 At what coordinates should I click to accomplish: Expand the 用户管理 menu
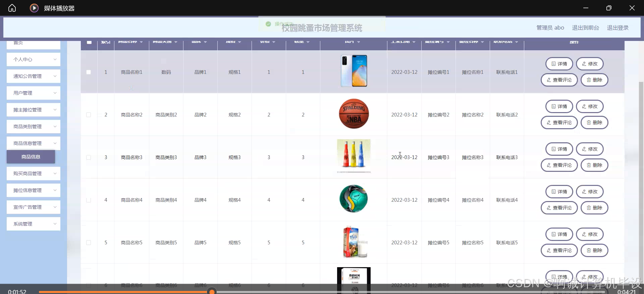34,93
